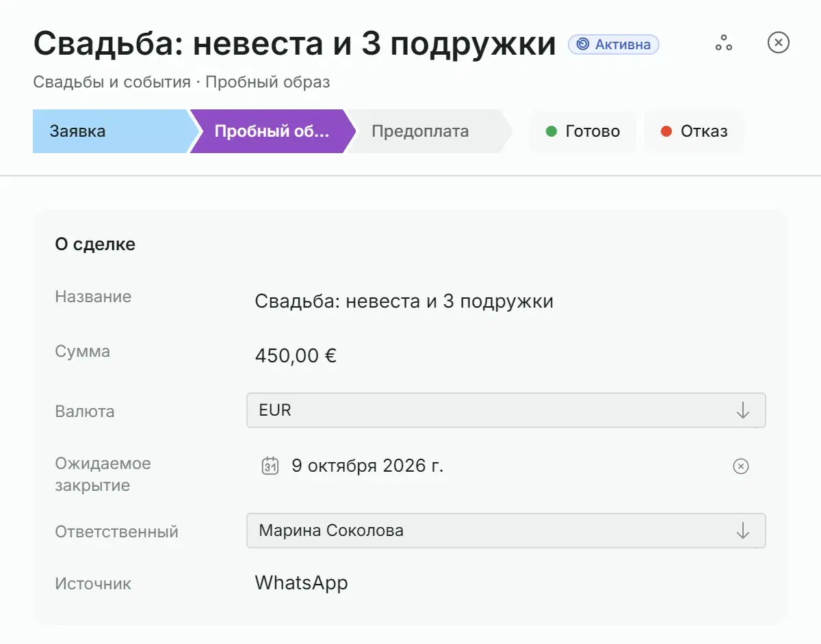Open the Валюта EUR dropdown
The image size is (821, 644).
[x=506, y=410]
